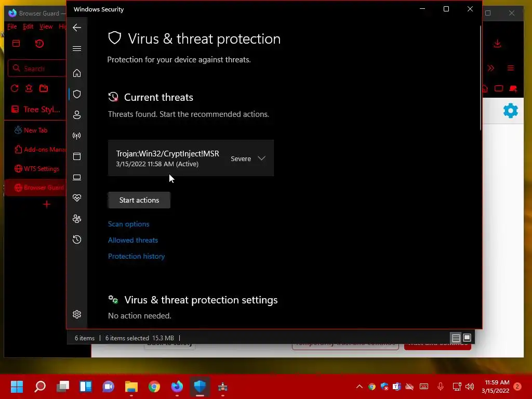Open Protection history clock icon in sidebar
This screenshot has height=399, width=532.
pos(77,240)
